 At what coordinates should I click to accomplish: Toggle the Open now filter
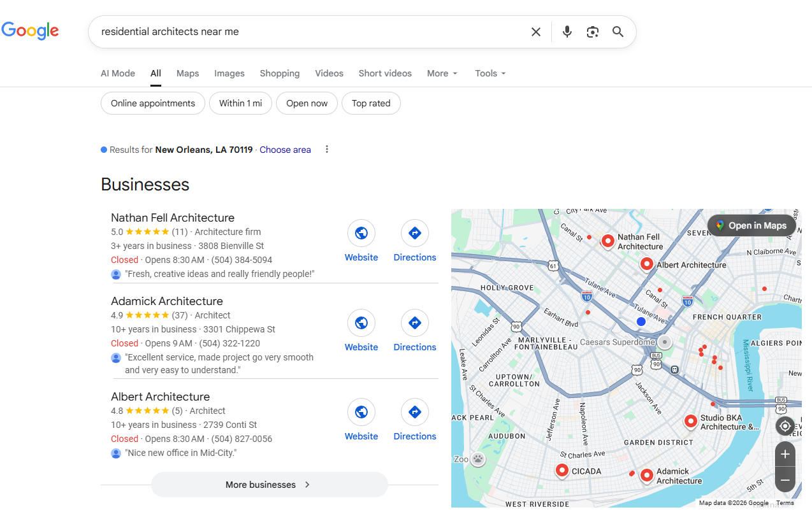click(x=307, y=103)
